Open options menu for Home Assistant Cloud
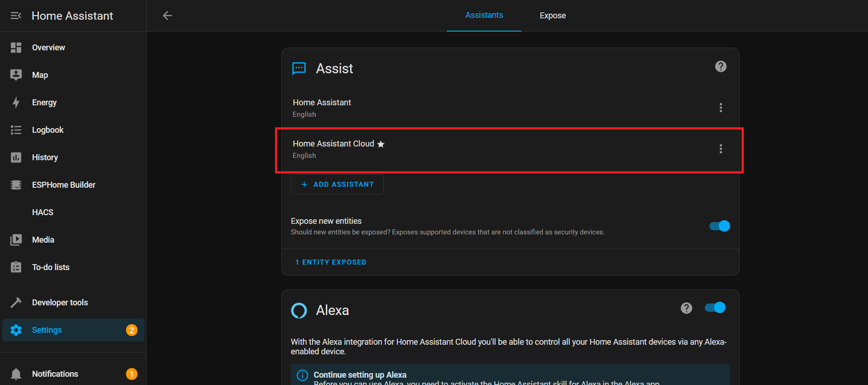868x385 pixels. click(721, 149)
